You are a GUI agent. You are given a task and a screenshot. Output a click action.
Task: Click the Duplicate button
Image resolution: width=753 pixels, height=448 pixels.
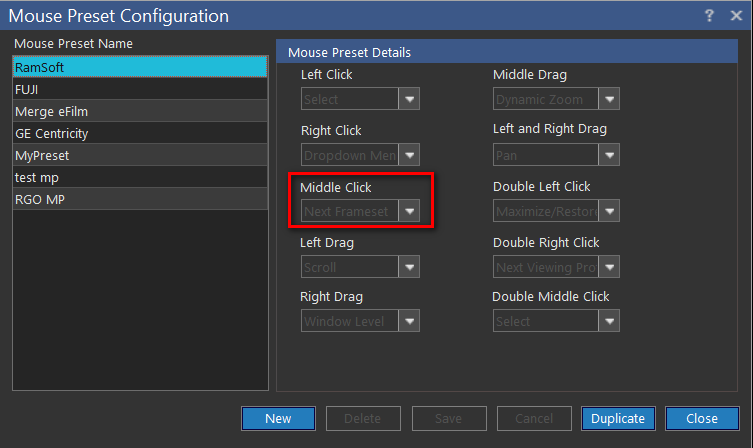pyautogui.click(x=617, y=418)
